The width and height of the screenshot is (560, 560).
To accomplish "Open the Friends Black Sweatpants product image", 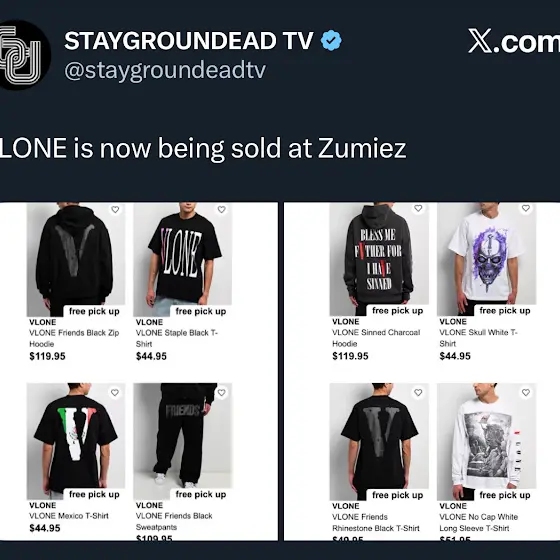I will pyautogui.click(x=182, y=441).
